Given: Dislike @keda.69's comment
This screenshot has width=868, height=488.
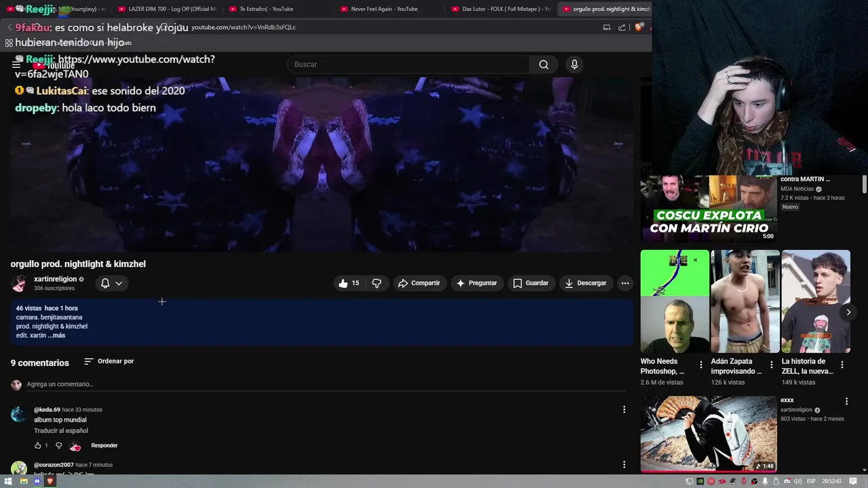Looking at the screenshot, I should coord(58,445).
